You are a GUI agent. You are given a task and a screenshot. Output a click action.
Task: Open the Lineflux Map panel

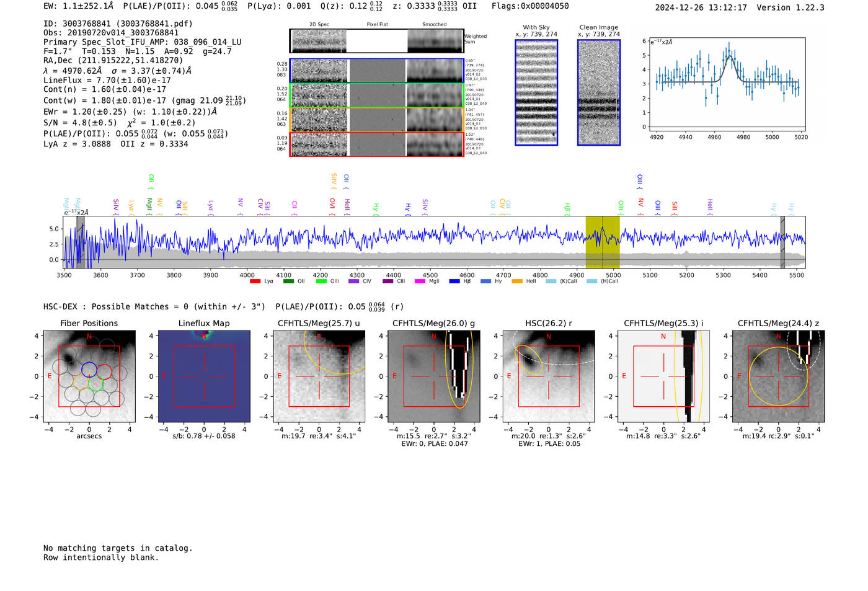(204, 376)
